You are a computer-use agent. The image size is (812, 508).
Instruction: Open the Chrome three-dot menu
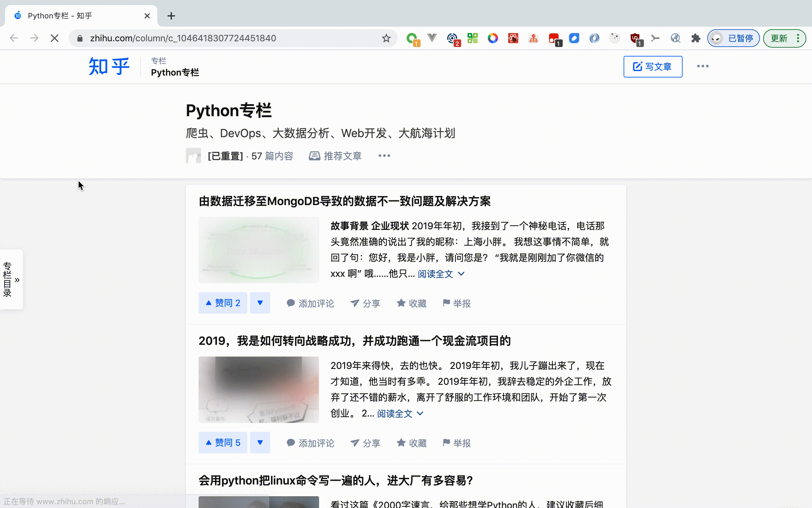pos(798,38)
